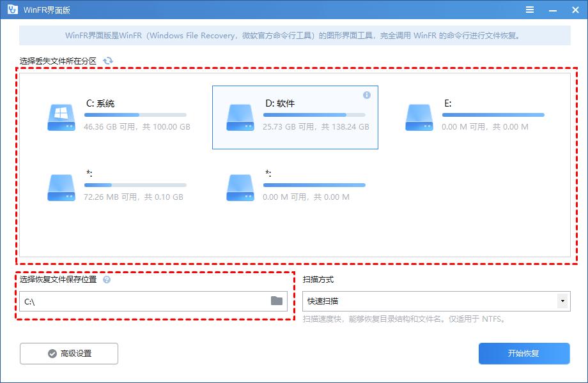Select the D: 软件 partition card

click(x=295, y=117)
